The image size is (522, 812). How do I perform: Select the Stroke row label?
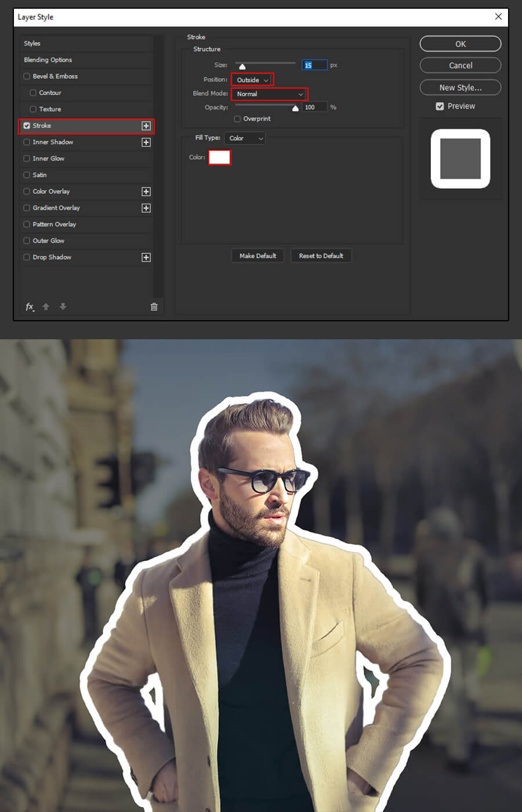(42, 125)
